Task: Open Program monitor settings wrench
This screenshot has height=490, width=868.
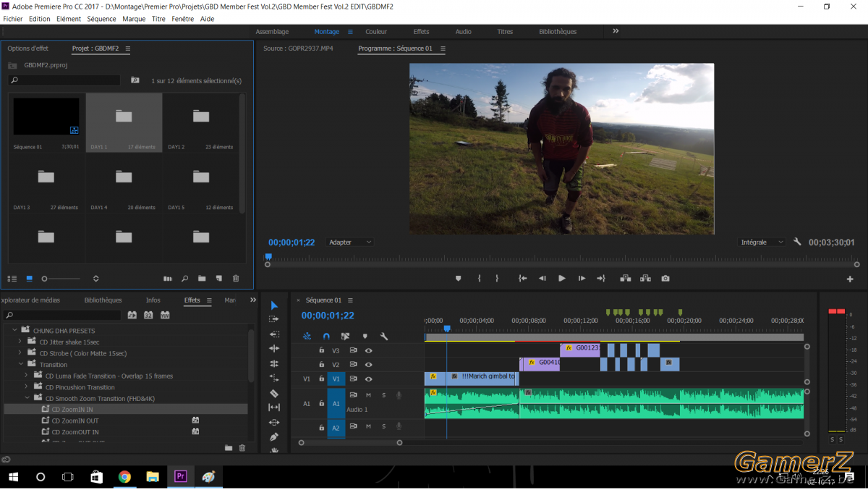Action: pos(797,242)
